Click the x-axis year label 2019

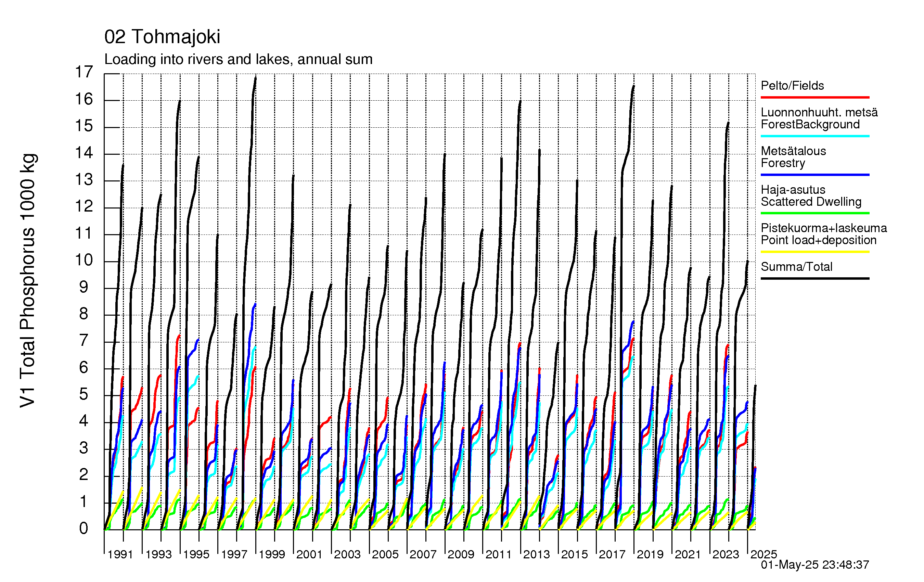point(650,554)
